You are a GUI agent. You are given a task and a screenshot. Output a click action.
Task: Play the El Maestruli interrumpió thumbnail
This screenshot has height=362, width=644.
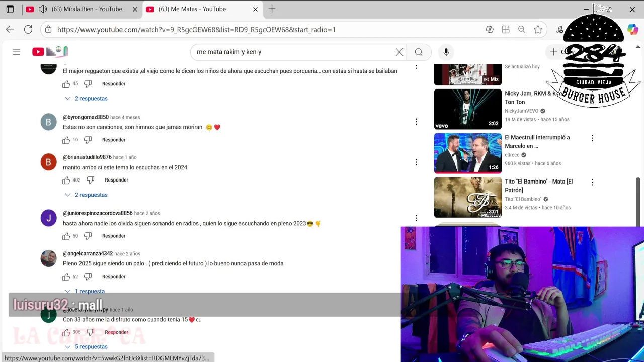point(468,153)
